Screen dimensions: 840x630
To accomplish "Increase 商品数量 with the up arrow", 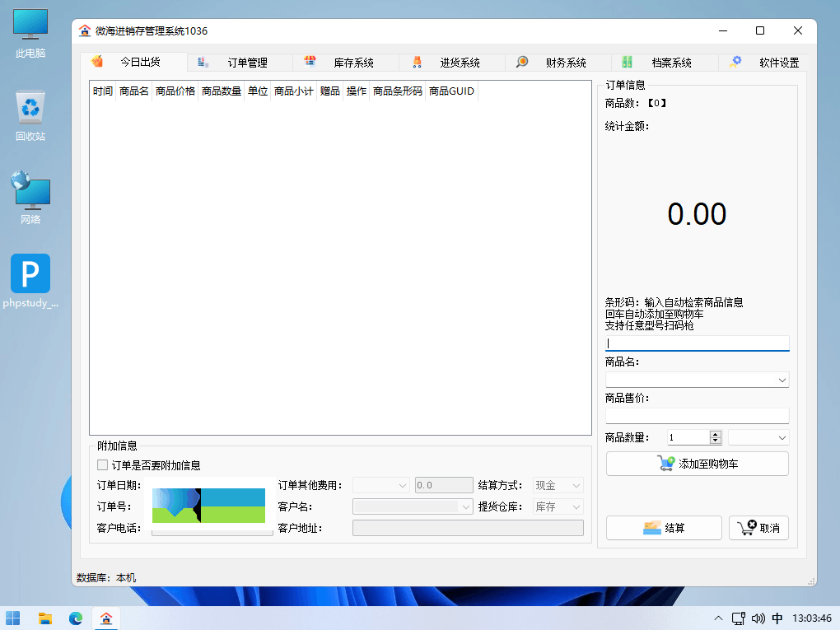I will [715, 434].
